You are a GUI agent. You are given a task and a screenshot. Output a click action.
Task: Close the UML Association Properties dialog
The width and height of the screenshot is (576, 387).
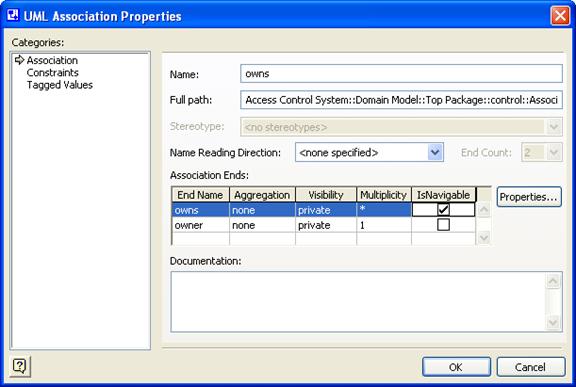click(x=560, y=16)
